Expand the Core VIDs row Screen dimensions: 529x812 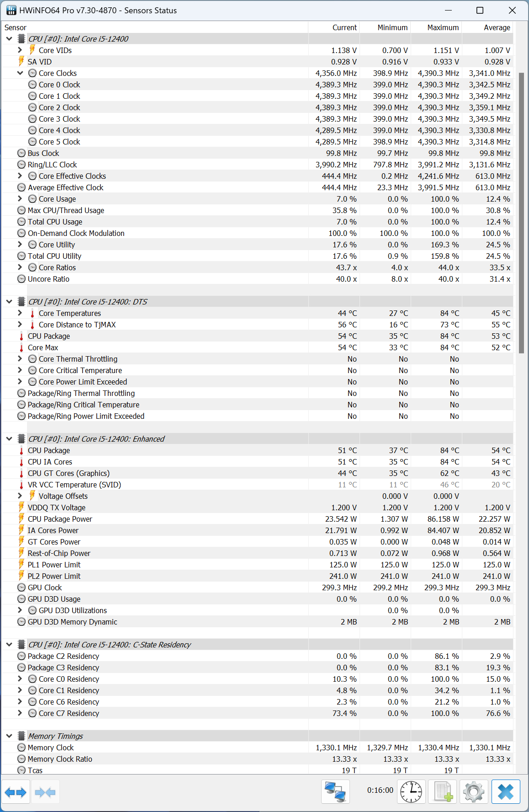tap(20, 50)
